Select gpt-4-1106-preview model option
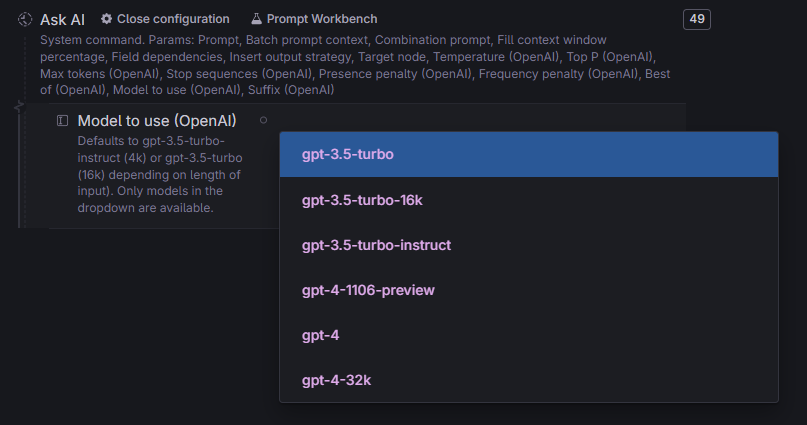 (x=529, y=290)
